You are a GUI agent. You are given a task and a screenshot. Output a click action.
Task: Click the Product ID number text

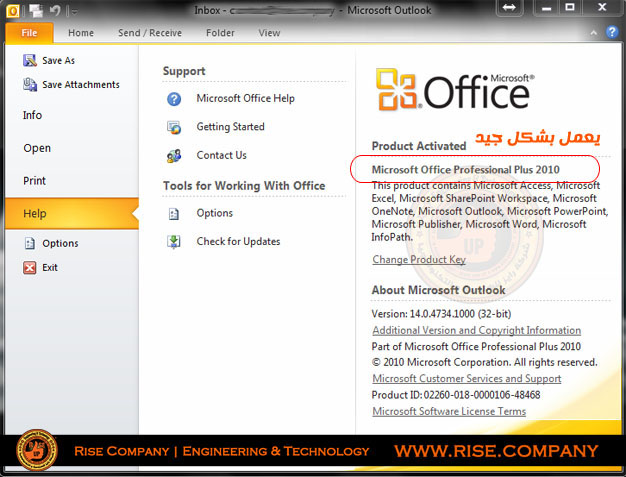pos(456,395)
